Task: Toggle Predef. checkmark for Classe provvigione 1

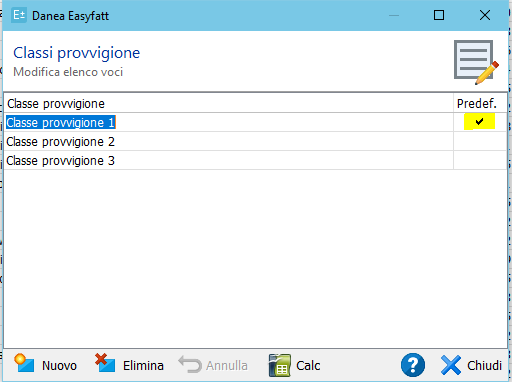Action: point(479,122)
